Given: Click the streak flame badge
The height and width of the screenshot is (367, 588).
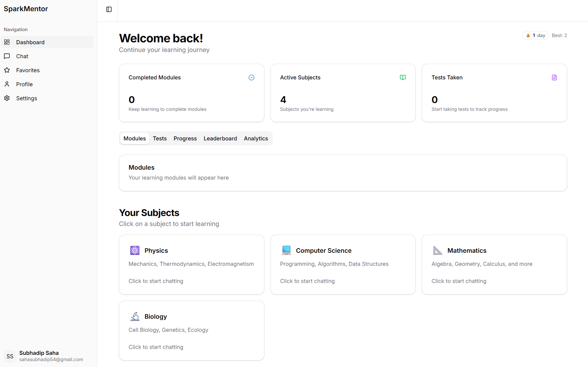Looking at the screenshot, I should pos(535,35).
